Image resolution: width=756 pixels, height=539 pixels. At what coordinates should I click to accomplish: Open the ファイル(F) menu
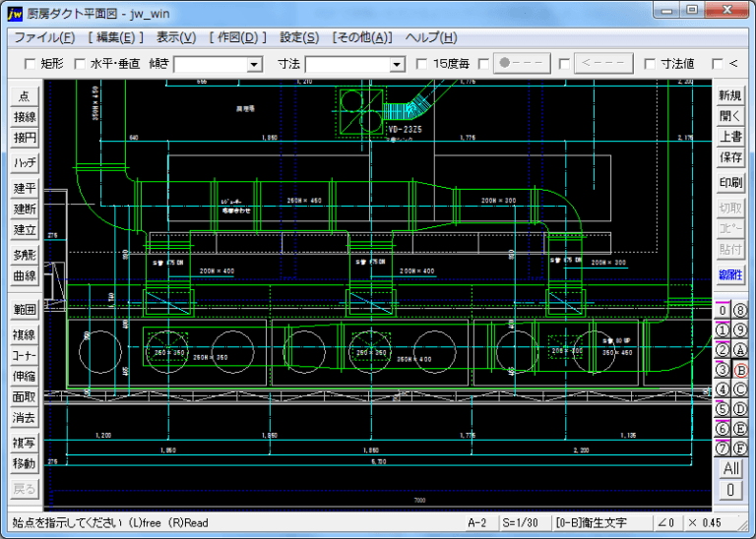tap(44, 37)
